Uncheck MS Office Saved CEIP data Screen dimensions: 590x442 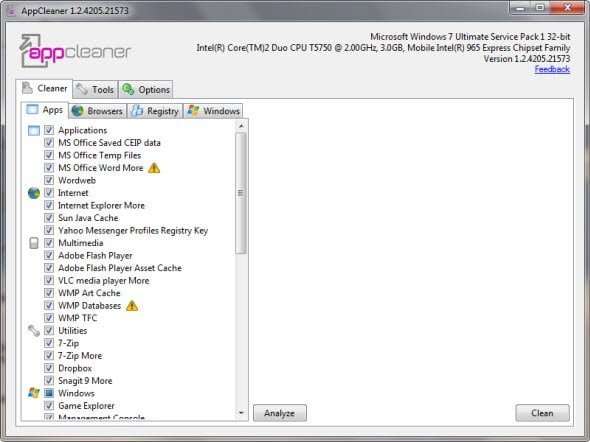tap(49, 143)
